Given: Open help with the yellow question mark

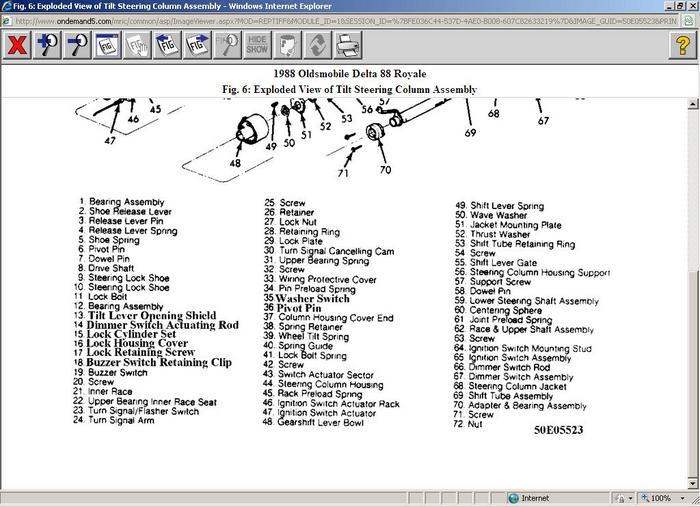Looking at the screenshot, I should tap(682, 45).
